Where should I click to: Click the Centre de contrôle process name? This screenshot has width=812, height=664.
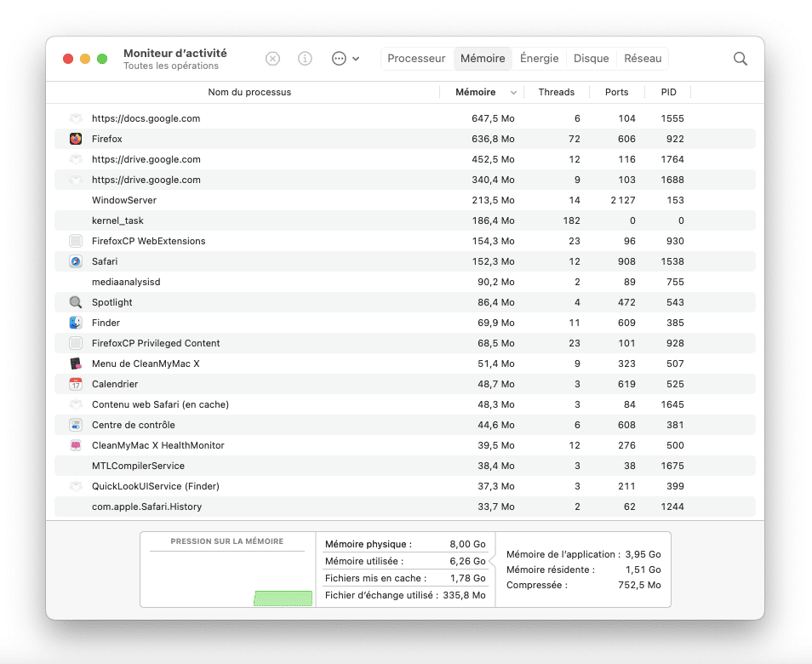tap(134, 426)
